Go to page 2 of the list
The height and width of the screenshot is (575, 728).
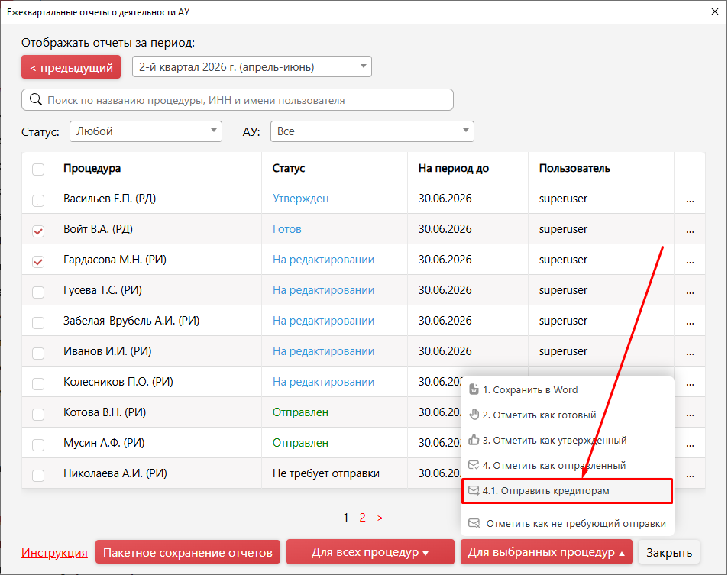tap(363, 518)
